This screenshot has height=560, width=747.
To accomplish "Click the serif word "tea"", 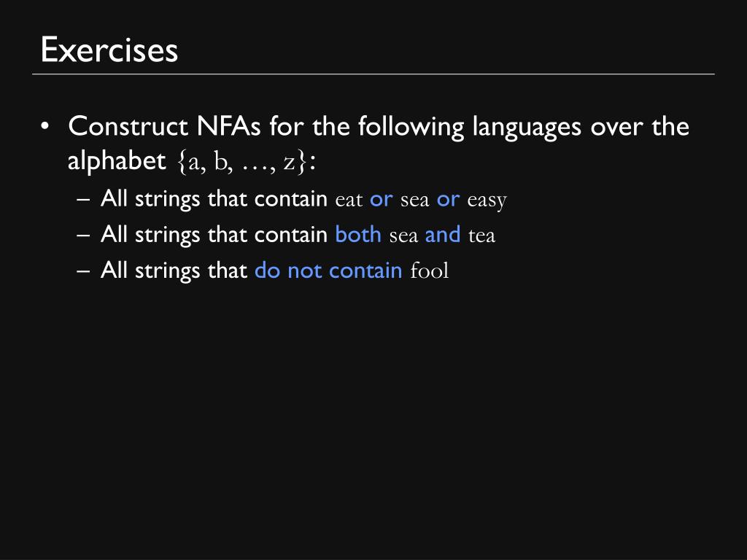I will [481, 236].
